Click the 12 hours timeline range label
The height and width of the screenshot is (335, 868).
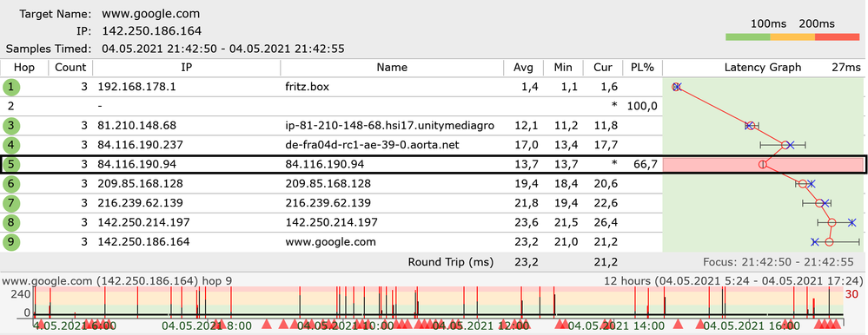[x=734, y=281]
